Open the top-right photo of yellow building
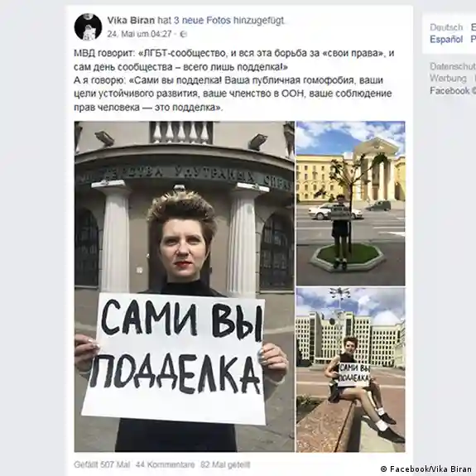 point(351,204)
